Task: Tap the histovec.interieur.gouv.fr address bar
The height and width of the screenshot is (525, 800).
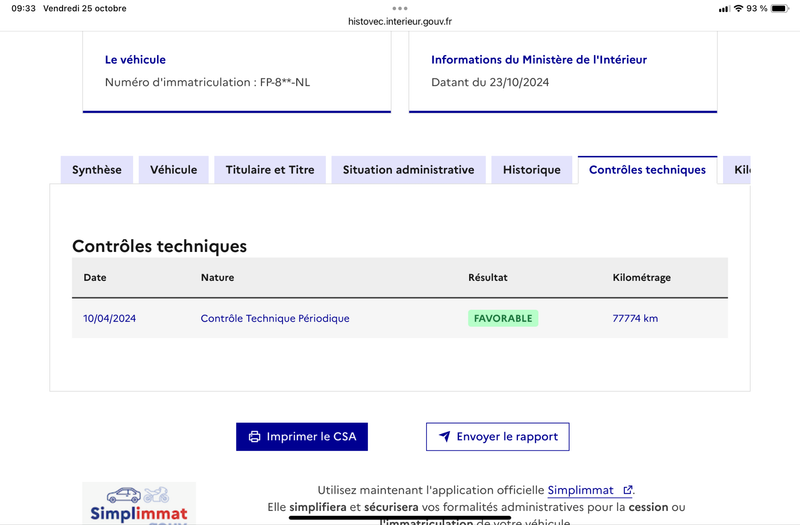Action: [400, 21]
